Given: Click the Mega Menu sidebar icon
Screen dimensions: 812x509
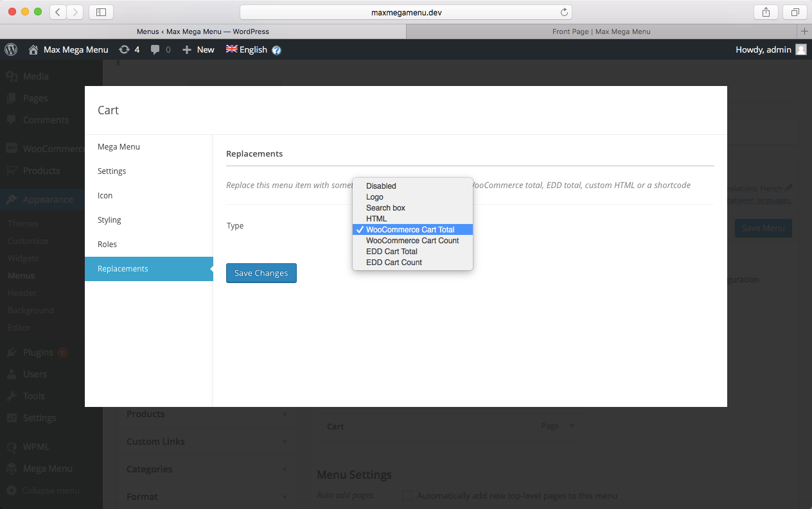Looking at the screenshot, I should point(12,469).
